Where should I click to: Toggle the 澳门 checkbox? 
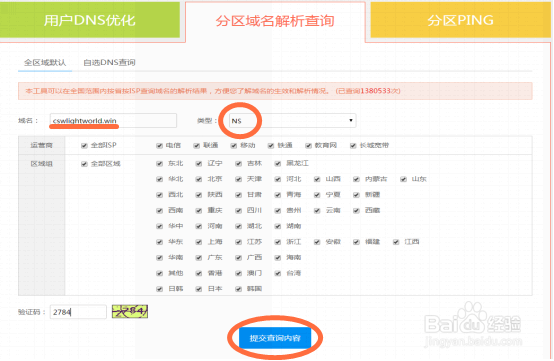pyautogui.click(x=238, y=273)
